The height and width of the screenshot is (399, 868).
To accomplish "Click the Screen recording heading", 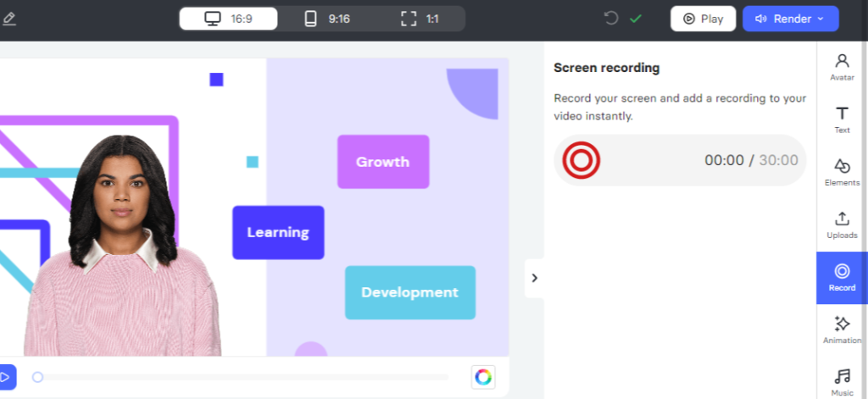I will (x=607, y=68).
